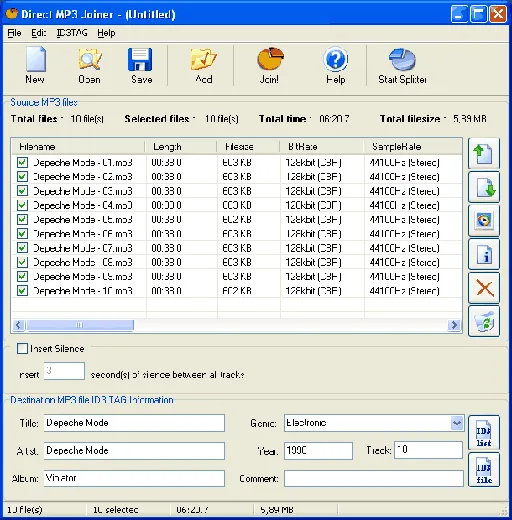Sort by the Length column header
The width and height of the screenshot is (512, 520).
181,147
